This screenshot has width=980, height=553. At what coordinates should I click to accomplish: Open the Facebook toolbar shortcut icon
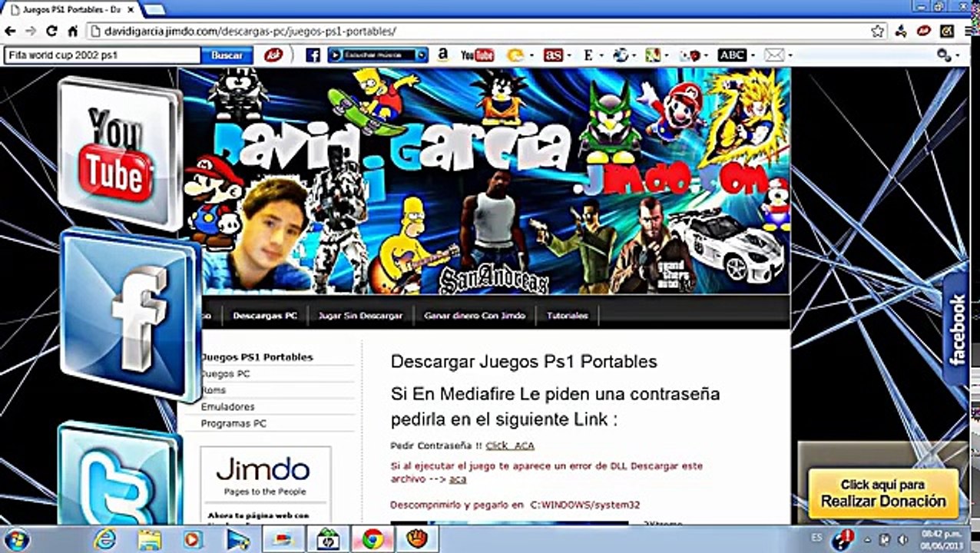coord(313,55)
